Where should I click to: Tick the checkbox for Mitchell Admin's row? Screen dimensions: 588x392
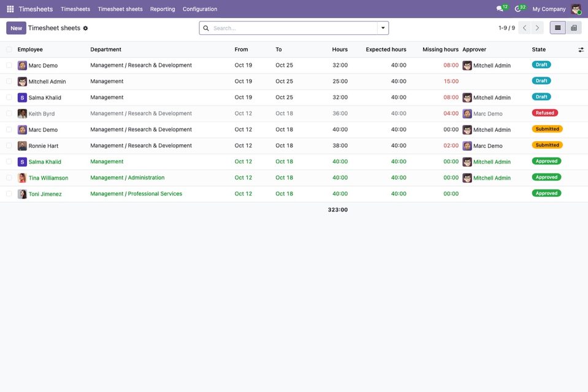tap(9, 82)
